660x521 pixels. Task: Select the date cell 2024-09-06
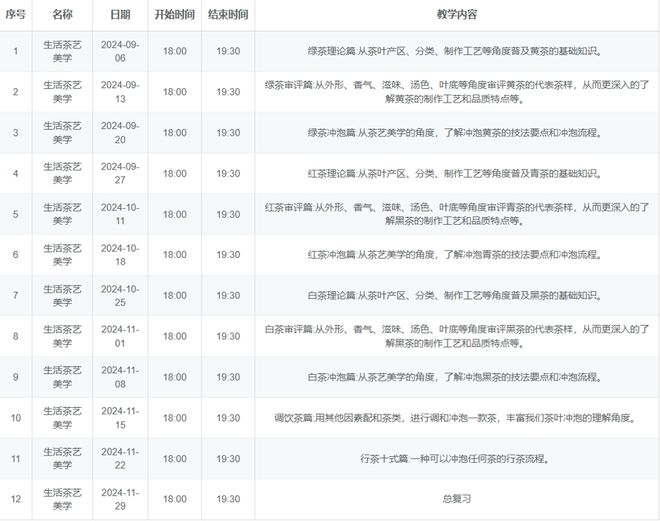pos(120,51)
